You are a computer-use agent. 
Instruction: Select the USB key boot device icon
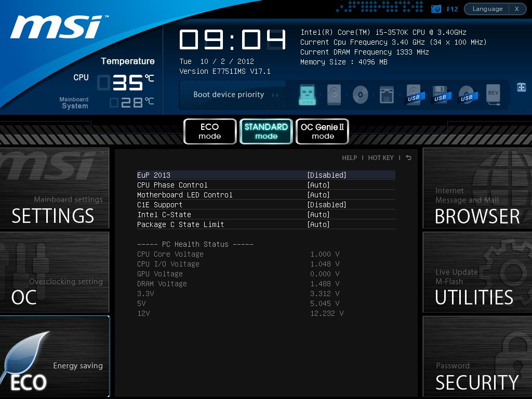pyautogui.click(x=307, y=95)
